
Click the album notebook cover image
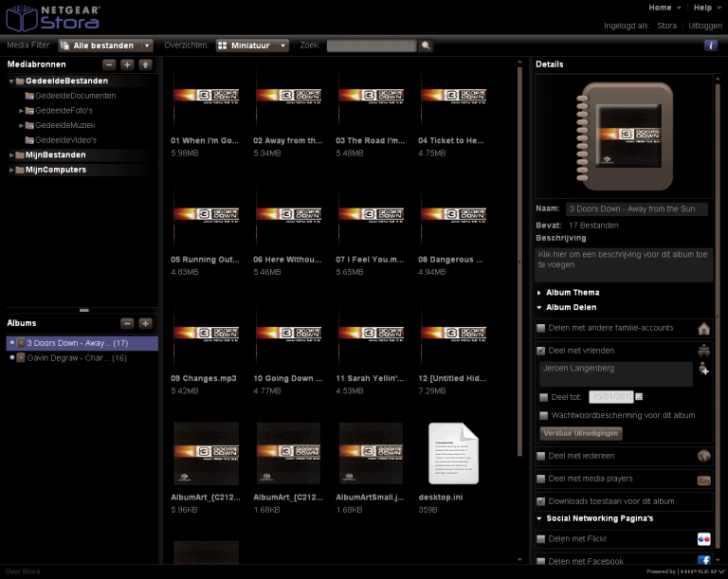point(625,136)
